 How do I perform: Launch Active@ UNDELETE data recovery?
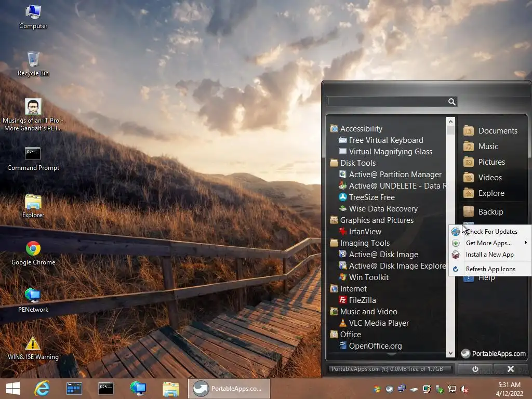point(392,186)
